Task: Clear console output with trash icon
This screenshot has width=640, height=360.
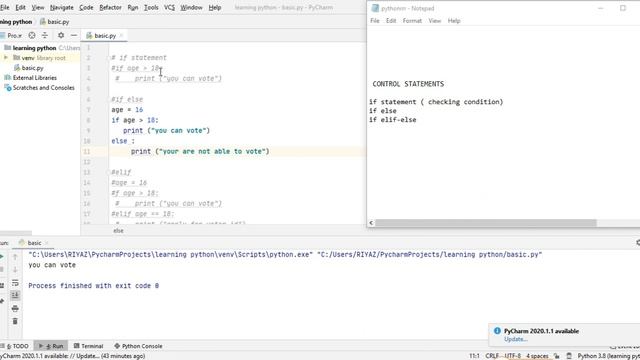Action: click(x=15, y=321)
